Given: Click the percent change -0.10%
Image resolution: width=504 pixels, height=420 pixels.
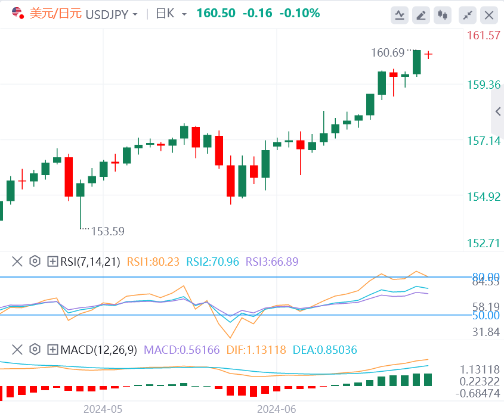Looking at the screenshot, I should (299, 13).
